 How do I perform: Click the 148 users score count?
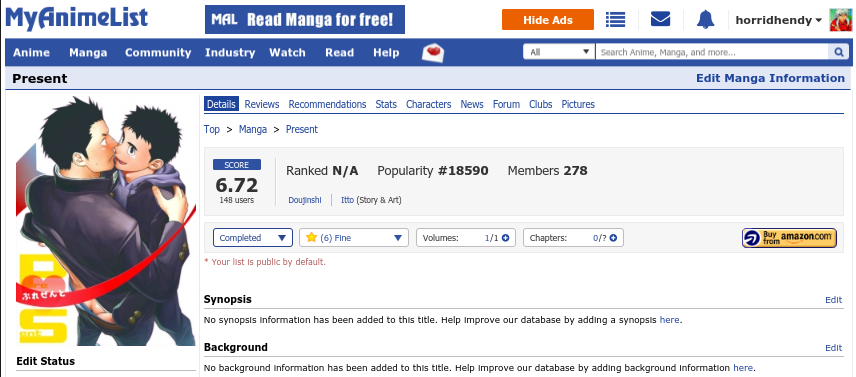[236, 200]
